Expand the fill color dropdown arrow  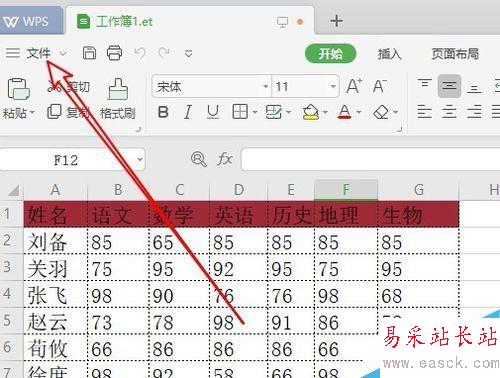(325, 112)
